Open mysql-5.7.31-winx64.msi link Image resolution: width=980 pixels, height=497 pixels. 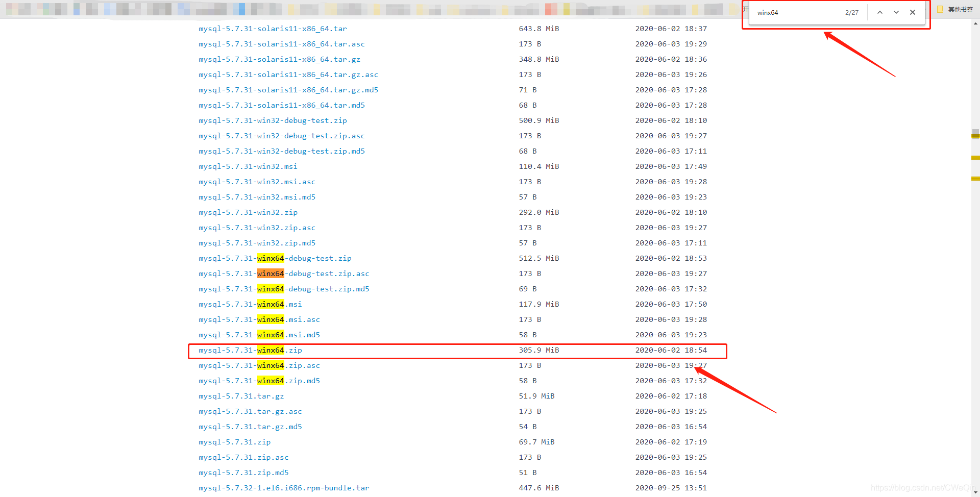point(250,304)
